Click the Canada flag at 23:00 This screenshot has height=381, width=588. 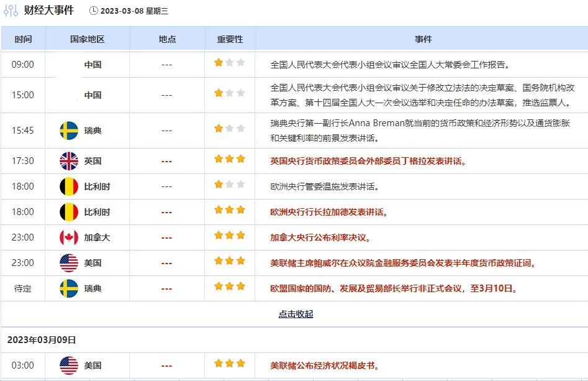click(x=69, y=237)
